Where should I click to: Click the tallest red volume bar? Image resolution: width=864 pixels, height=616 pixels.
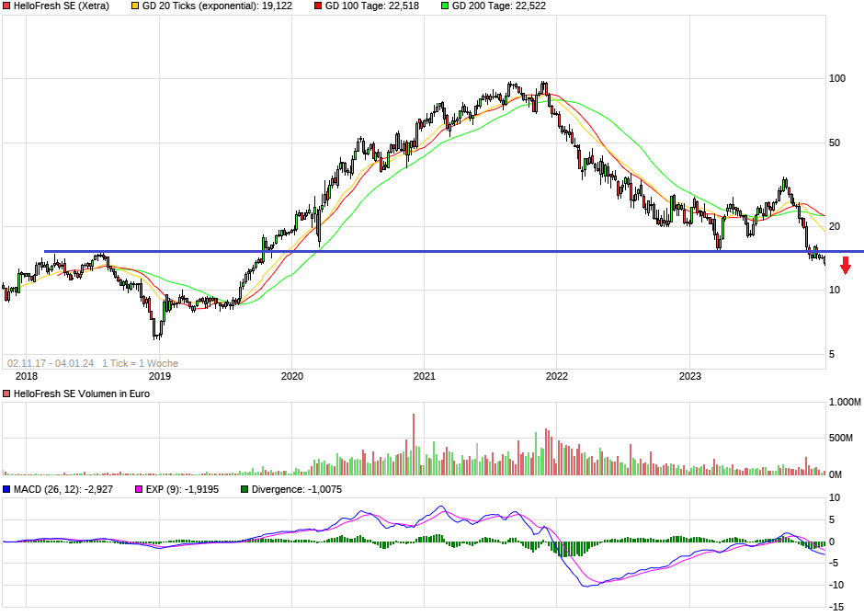click(414, 444)
